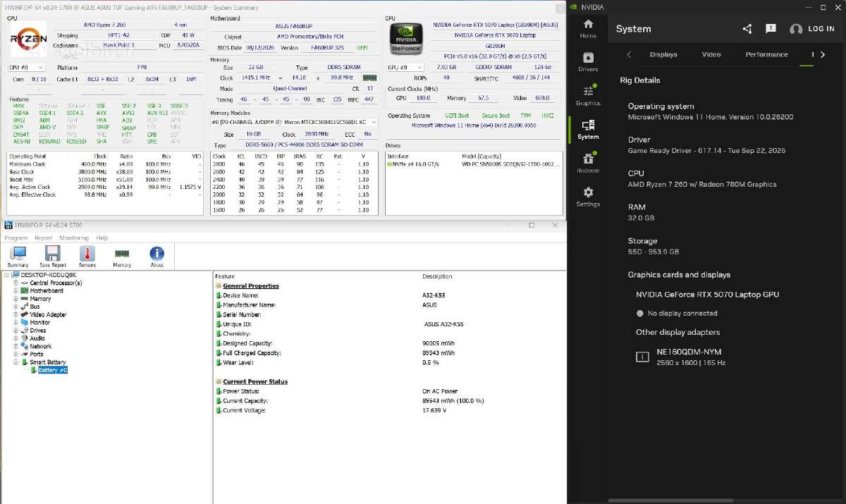Click LOG IN in the NVIDIA app
846x504 pixels.
(812, 29)
